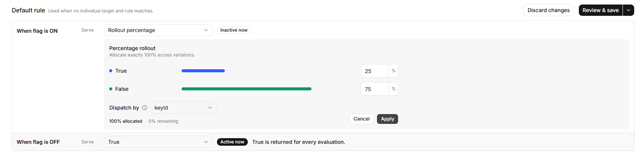Click the blue True rollout bar
Image resolution: width=644 pixels, height=157 pixels.
tap(203, 71)
